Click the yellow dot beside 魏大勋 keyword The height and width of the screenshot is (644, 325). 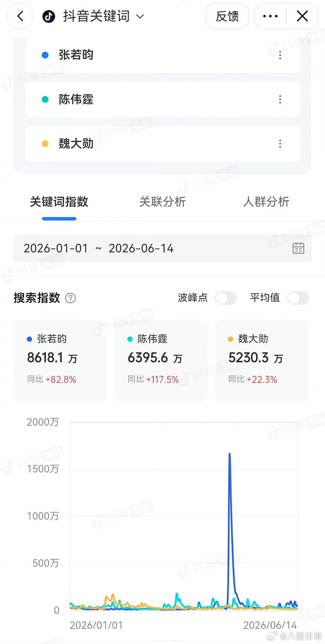(x=45, y=144)
